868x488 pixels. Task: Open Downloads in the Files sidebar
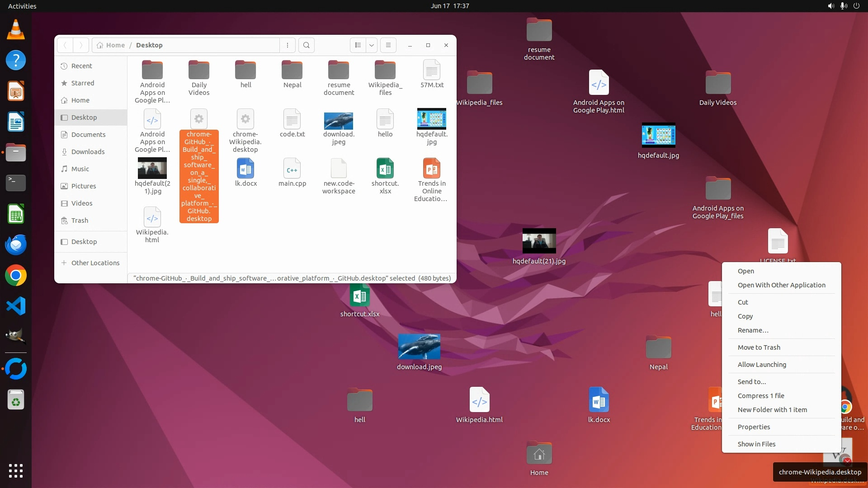tap(88, 152)
